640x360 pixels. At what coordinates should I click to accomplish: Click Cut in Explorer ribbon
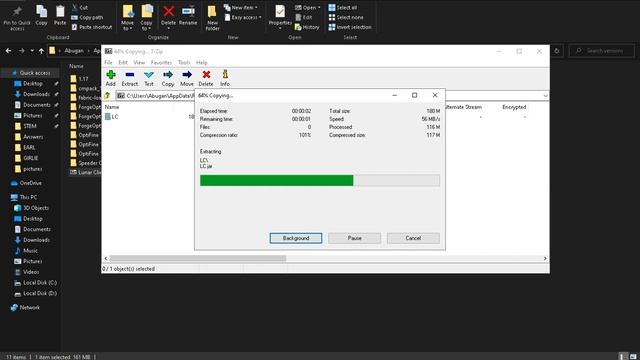80,7
